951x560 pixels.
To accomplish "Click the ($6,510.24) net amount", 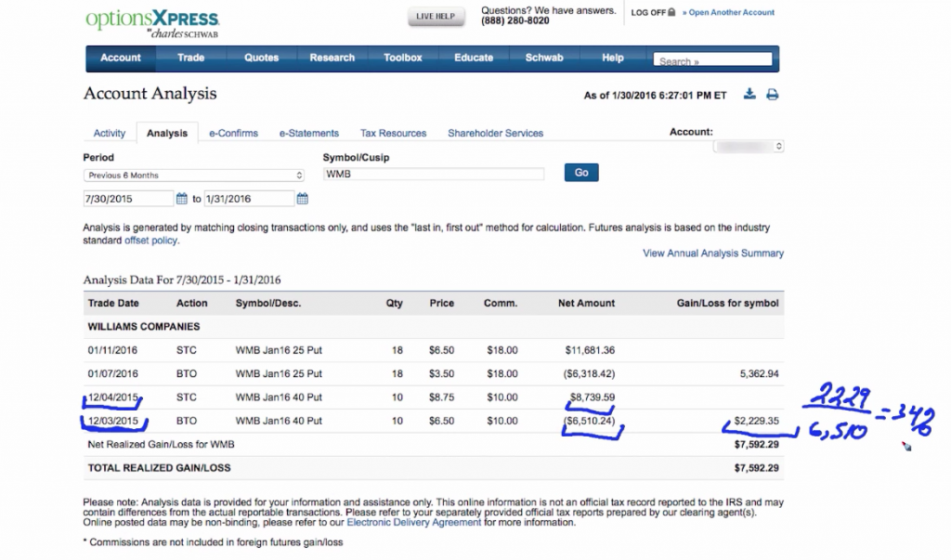I will (x=589, y=421).
